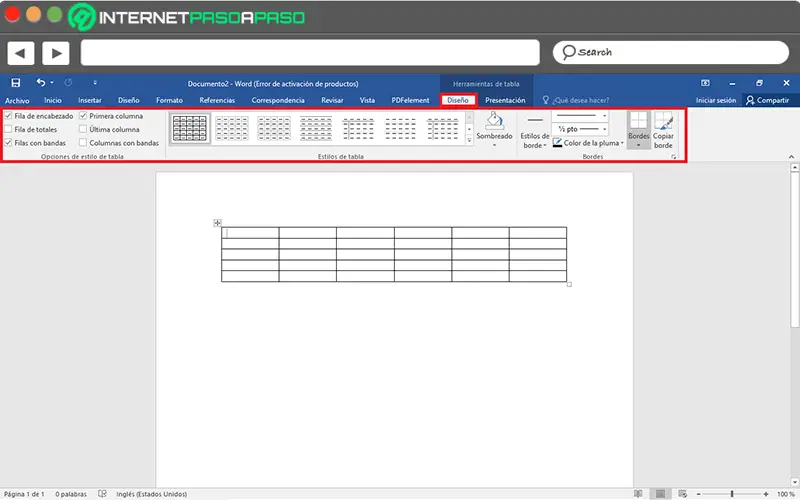
Task: Click the Página 1 de 1 status indicator
Action: 24,494
